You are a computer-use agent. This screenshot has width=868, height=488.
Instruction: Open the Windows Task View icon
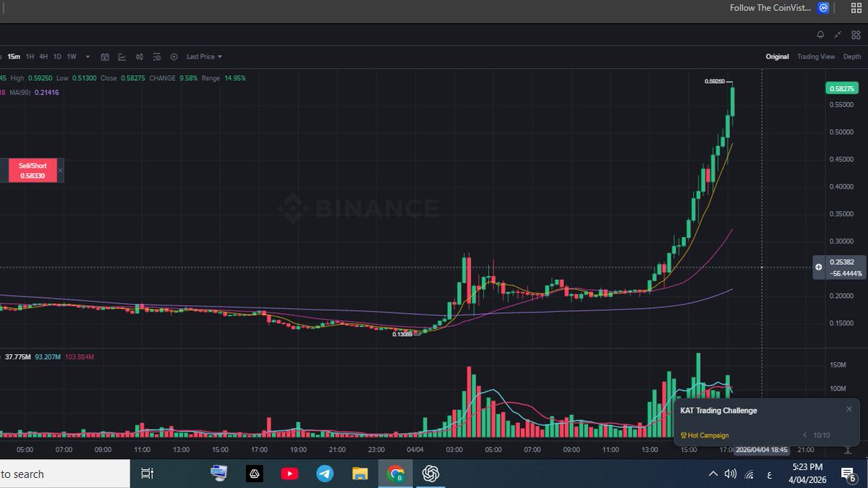click(147, 474)
